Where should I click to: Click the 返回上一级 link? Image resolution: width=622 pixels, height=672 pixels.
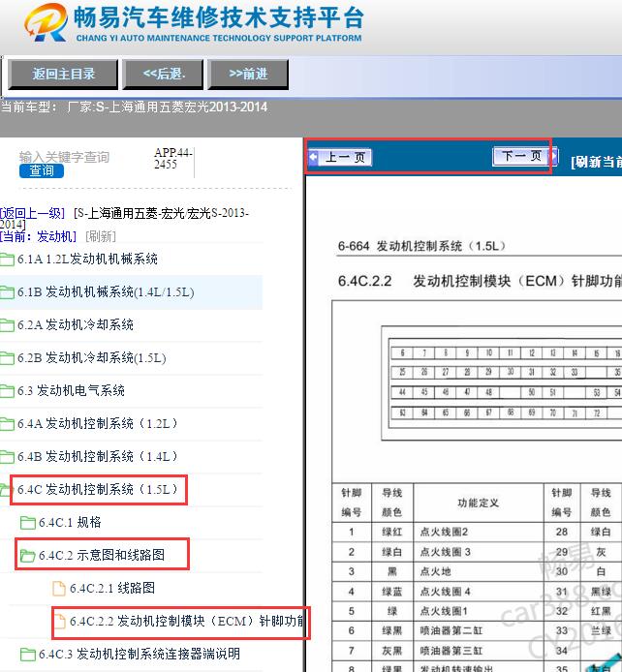coord(33,213)
